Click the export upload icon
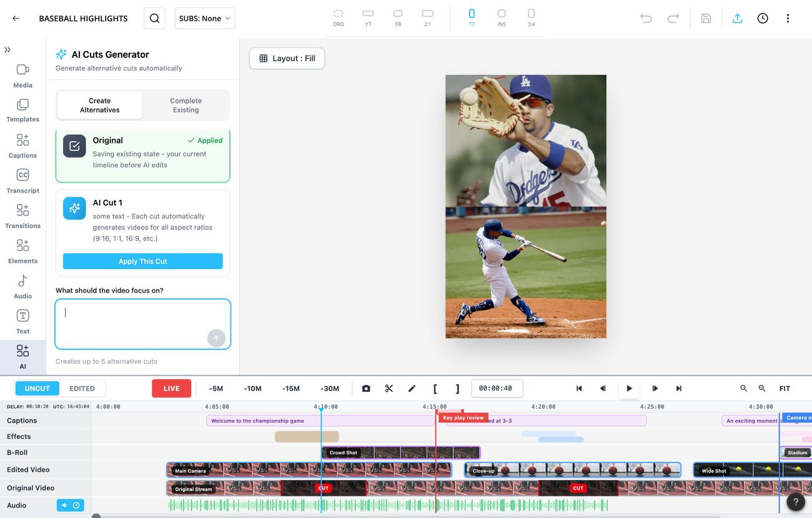 [738, 18]
